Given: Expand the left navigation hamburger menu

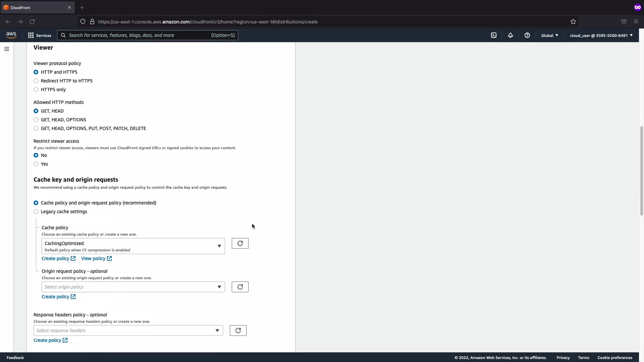Looking at the screenshot, I should [x=6, y=49].
